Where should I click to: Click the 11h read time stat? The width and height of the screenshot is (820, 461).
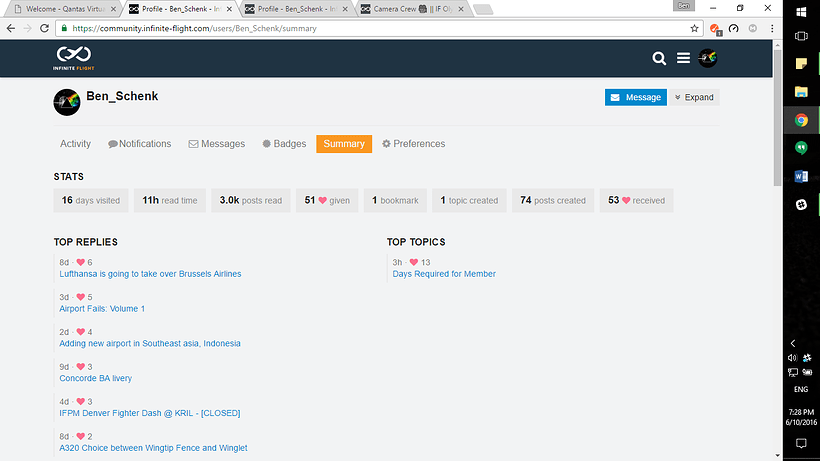coord(169,200)
